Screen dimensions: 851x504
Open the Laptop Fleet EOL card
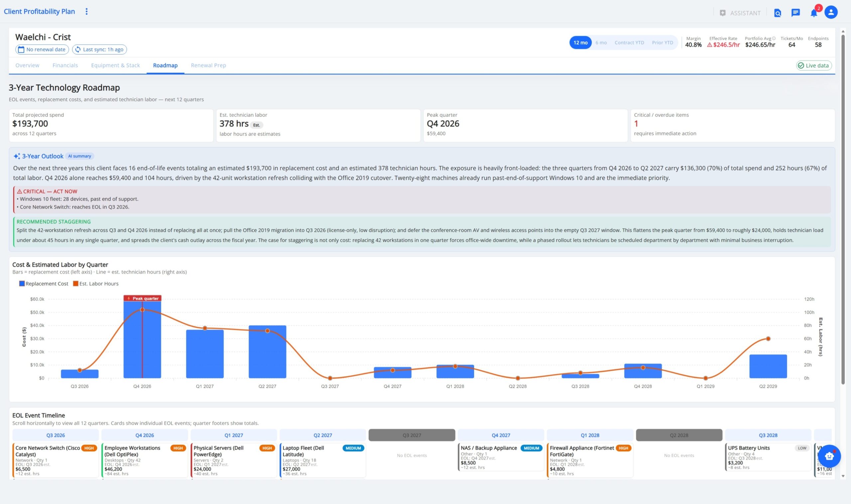click(323, 460)
